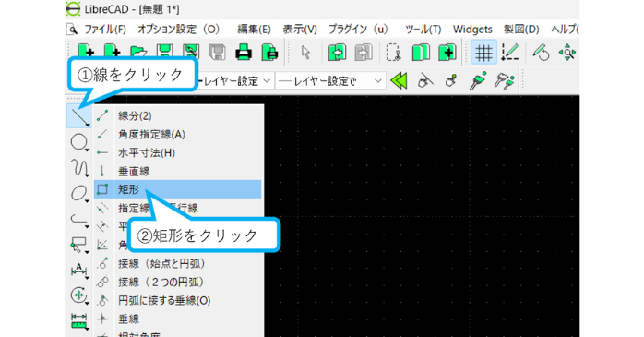Choose 接線(始点と円弧) menu entry
This screenshot has width=644, height=337.
coord(177,263)
